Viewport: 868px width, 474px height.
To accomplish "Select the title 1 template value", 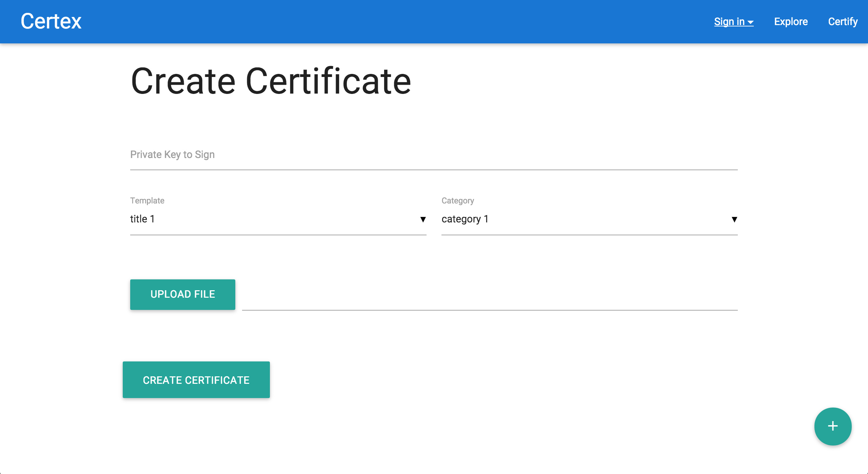I will click(x=142, y=219).
